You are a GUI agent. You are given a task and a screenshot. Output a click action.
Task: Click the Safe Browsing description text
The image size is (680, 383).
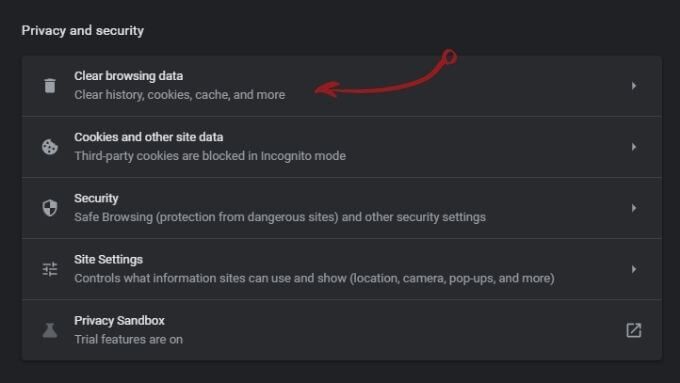click(280, 217)
